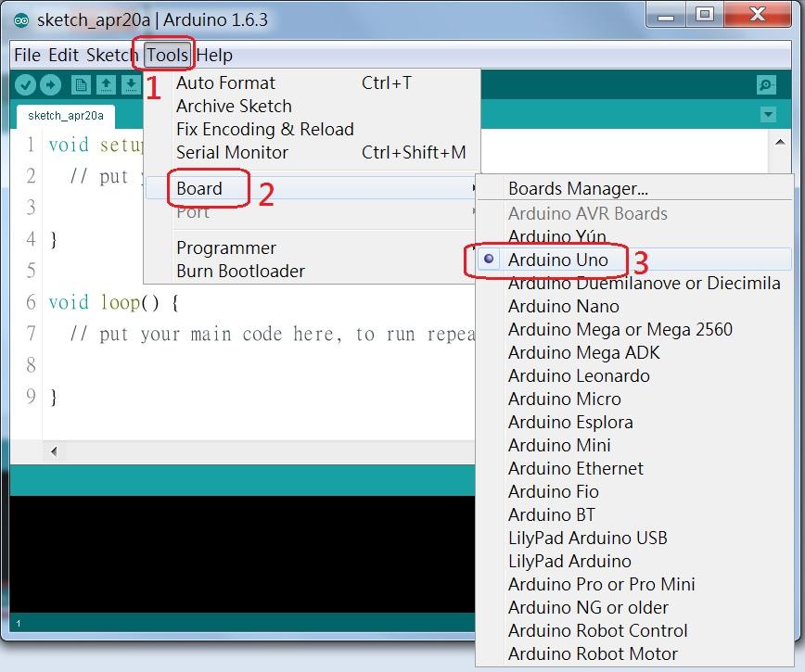Expand the Board submenu
Viewport: 805px width, 672px height.
312,188
